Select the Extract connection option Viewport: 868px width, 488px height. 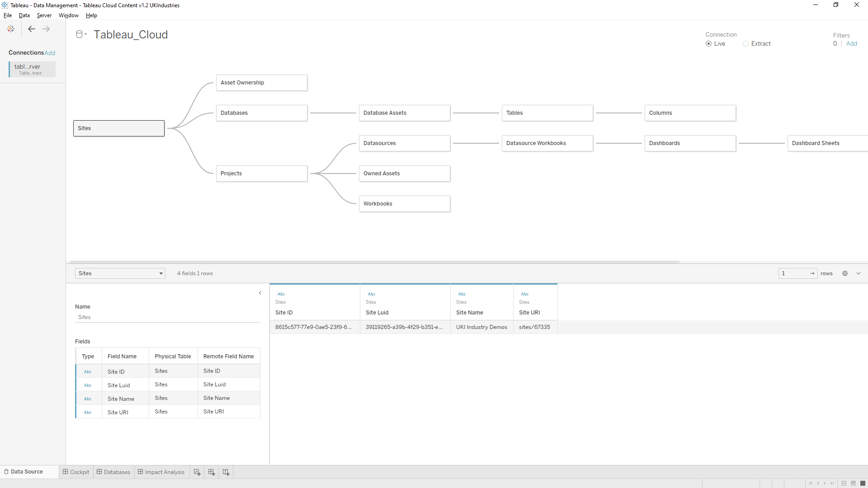(745, 43)
